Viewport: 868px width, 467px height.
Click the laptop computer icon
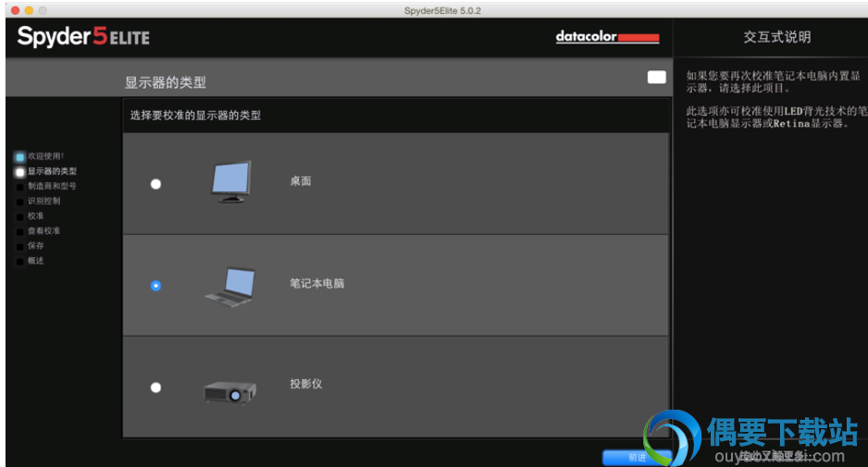tap(230, 287)
